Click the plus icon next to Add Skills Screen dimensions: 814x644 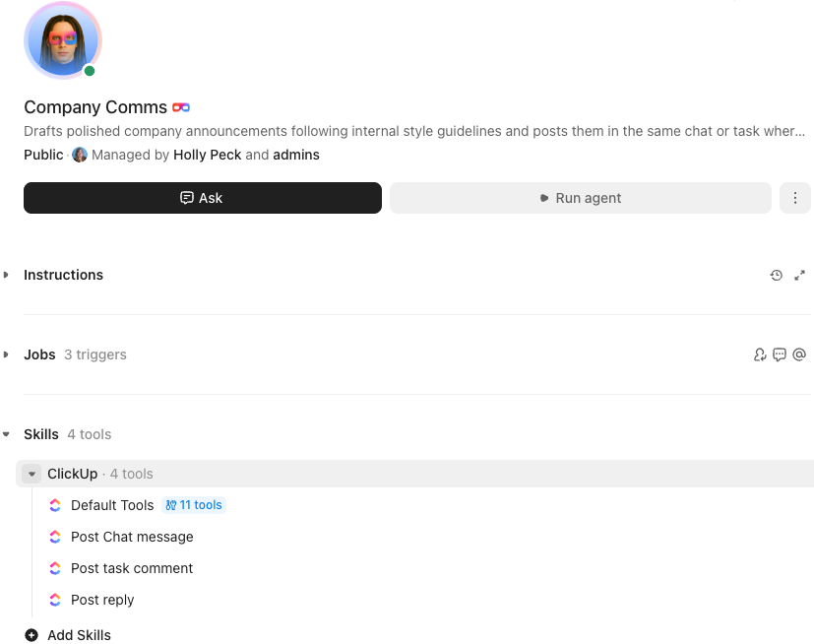31,635
